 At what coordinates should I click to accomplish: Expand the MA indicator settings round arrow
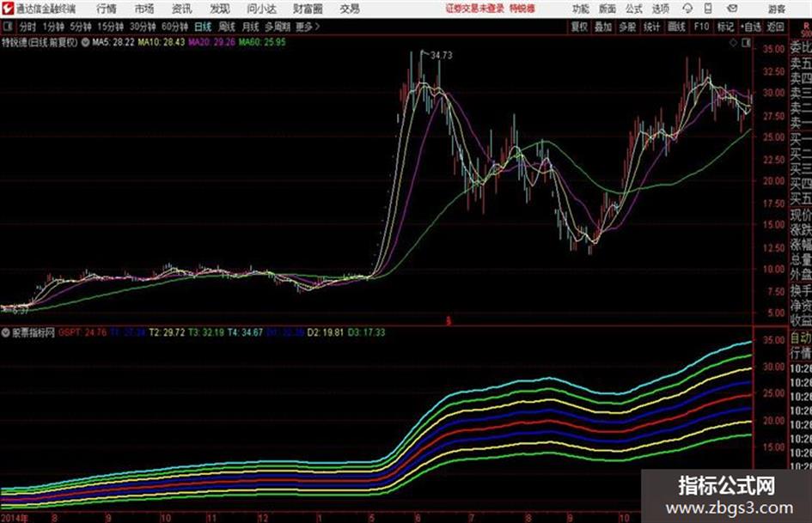85,42
